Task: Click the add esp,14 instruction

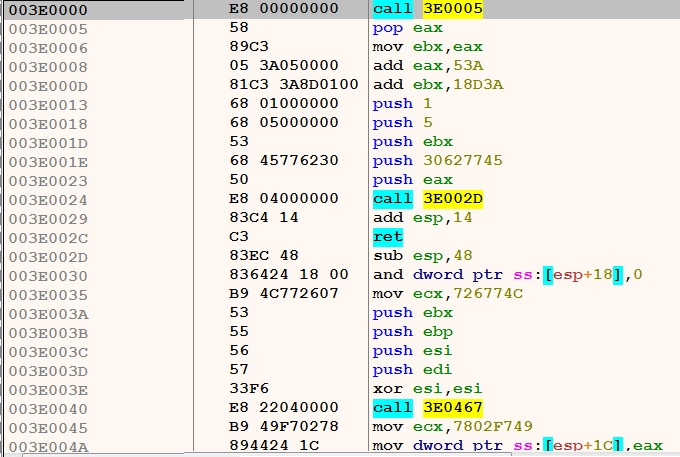Action: point(422,218)
